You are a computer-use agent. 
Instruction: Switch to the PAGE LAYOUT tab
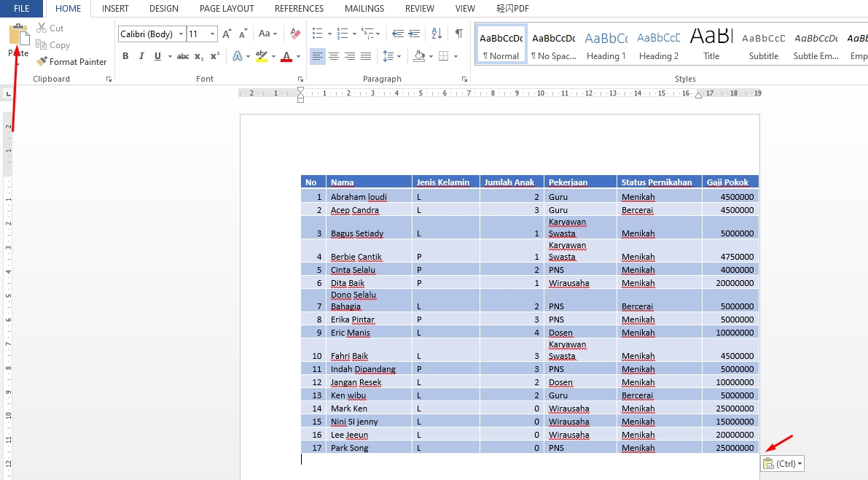click(227, 8)
